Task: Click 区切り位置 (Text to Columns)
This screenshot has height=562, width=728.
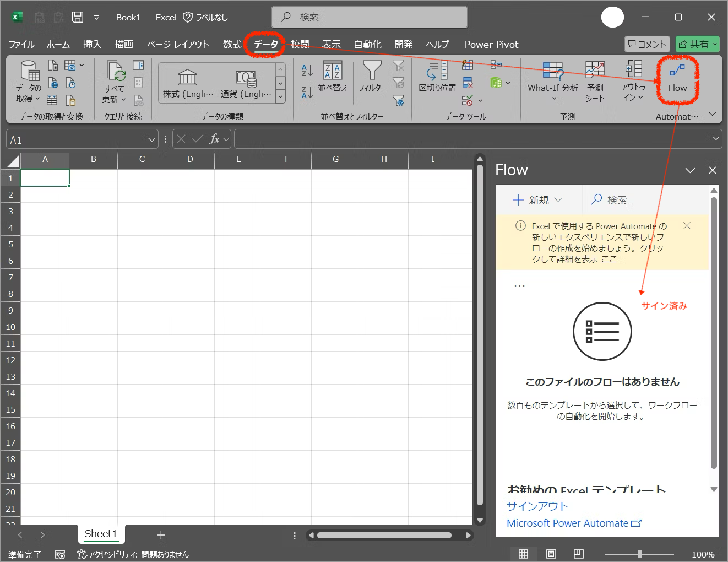Action: click(437, 77)
